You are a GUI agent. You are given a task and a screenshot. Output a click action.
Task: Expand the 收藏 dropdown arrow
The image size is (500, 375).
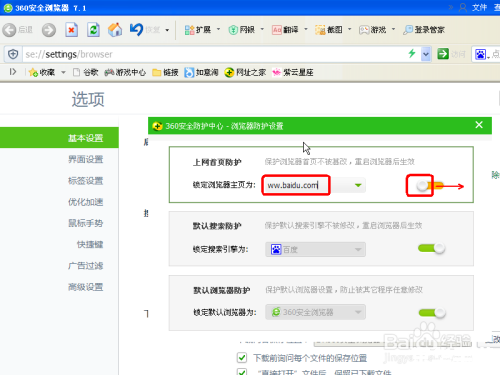tap(63, 72)
